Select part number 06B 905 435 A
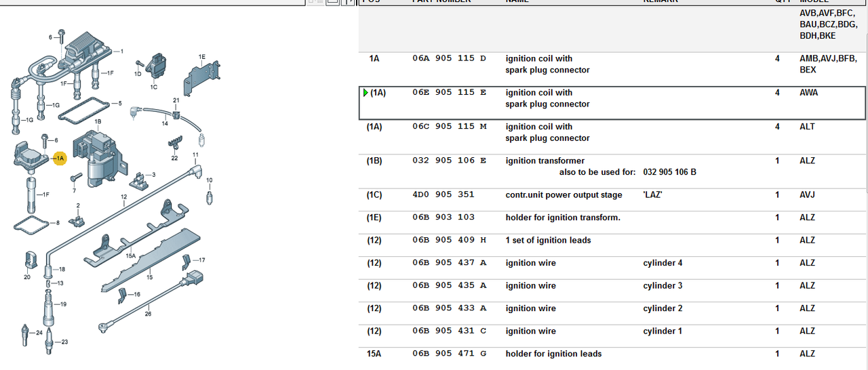 pyautogui.click(x=449, y=286)
